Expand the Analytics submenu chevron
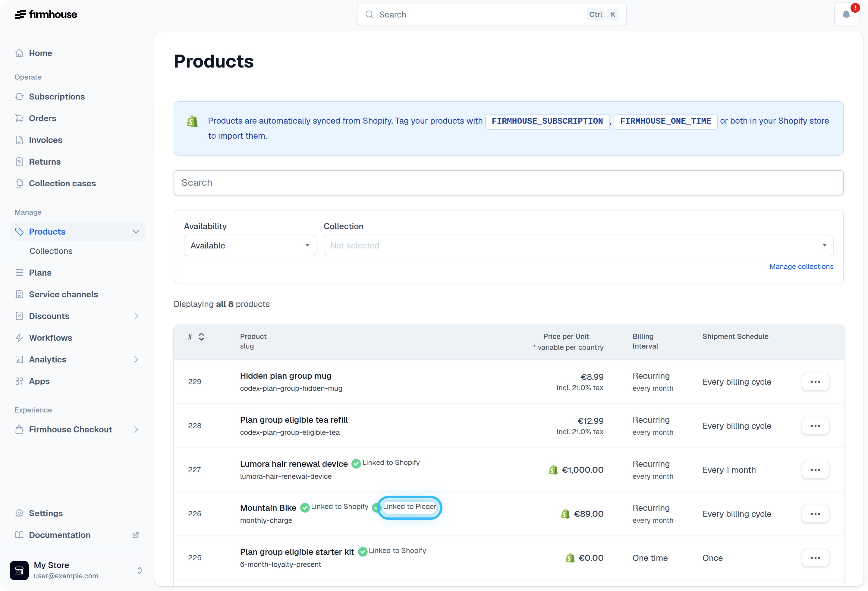This screenshot has height=591, width=868. (136, 359)
